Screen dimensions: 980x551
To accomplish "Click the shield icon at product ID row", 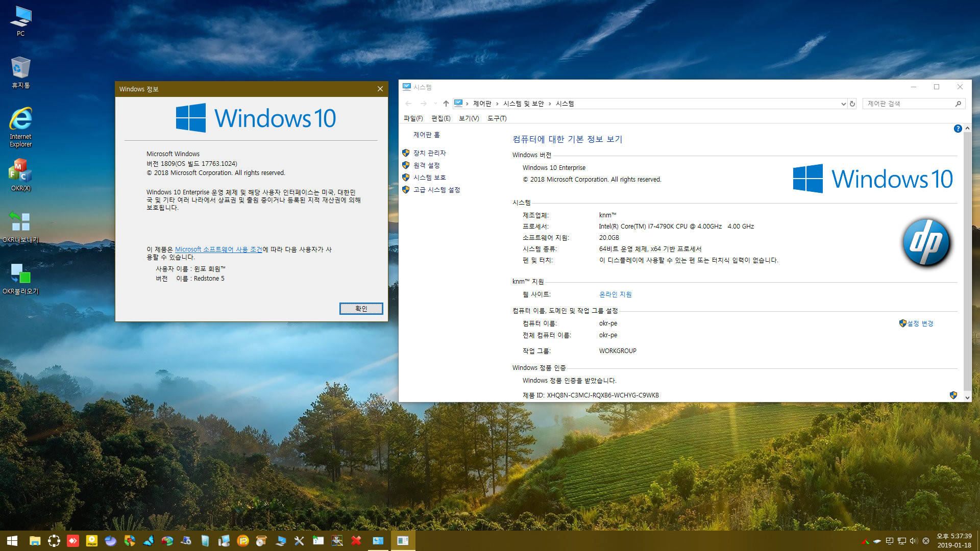I will (x=953, y=395).
